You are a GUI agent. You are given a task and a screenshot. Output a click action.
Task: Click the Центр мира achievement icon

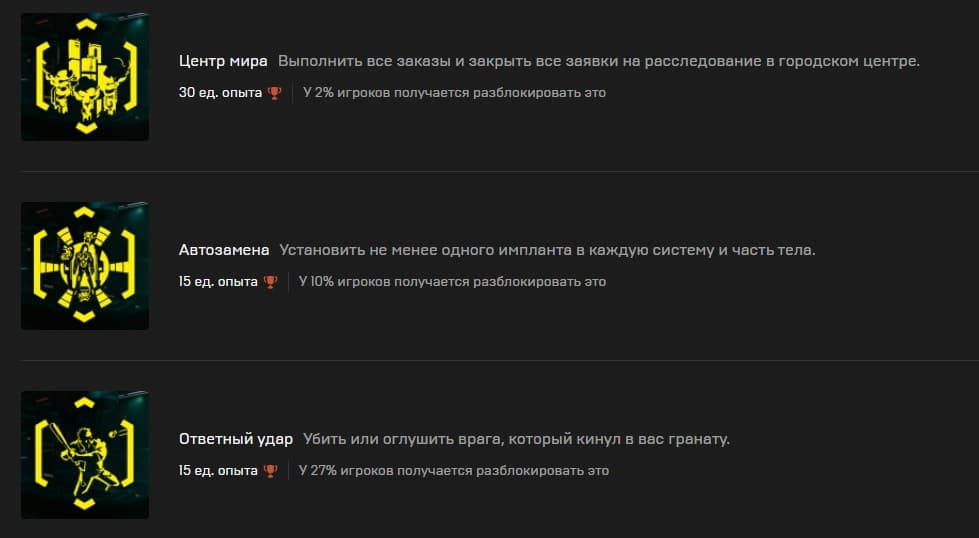(x=85, y=77)
